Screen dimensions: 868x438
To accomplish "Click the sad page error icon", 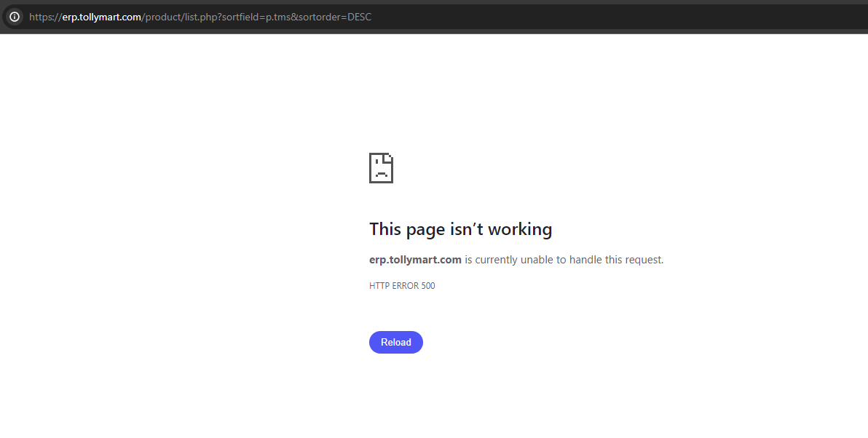I will tap(381, 168).
